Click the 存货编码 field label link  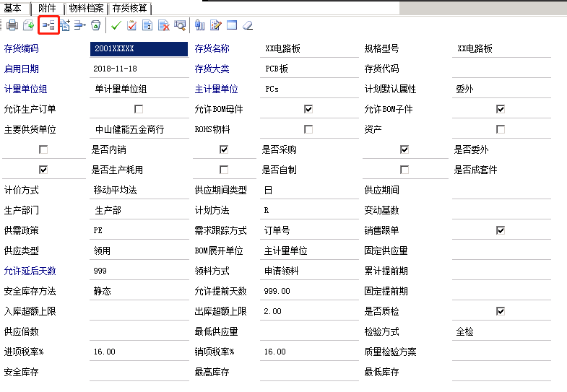[x=21, y=48]
